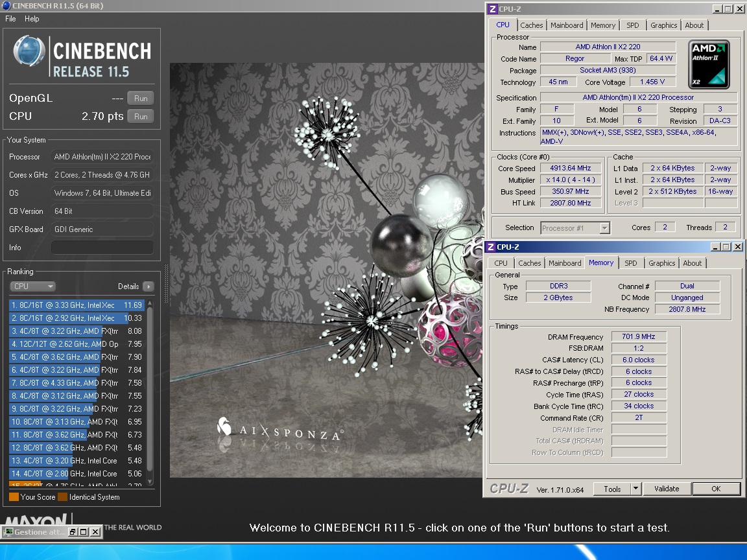Screen dimensions: 747x560
Task: Select ranking row 3 with 8.08 score
Action: pos(77,331)
